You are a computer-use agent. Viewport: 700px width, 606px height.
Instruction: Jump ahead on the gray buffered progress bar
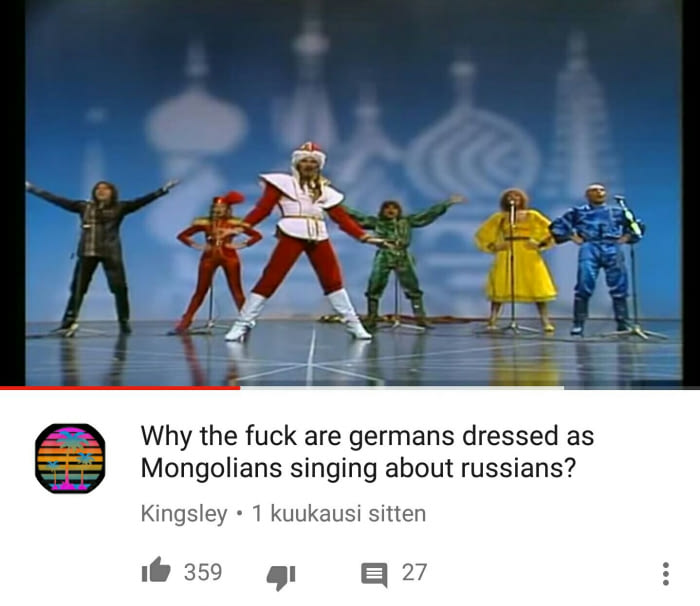(x=402, y=388)
